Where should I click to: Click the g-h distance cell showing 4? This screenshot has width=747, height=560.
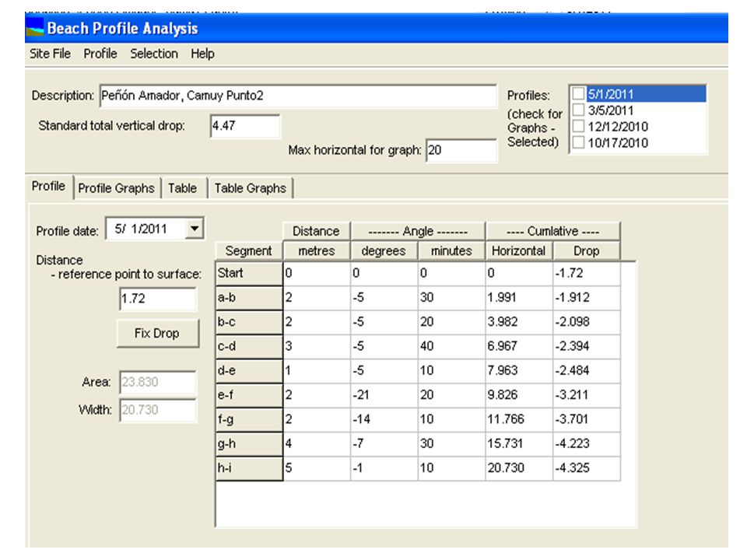click(317, 444)
